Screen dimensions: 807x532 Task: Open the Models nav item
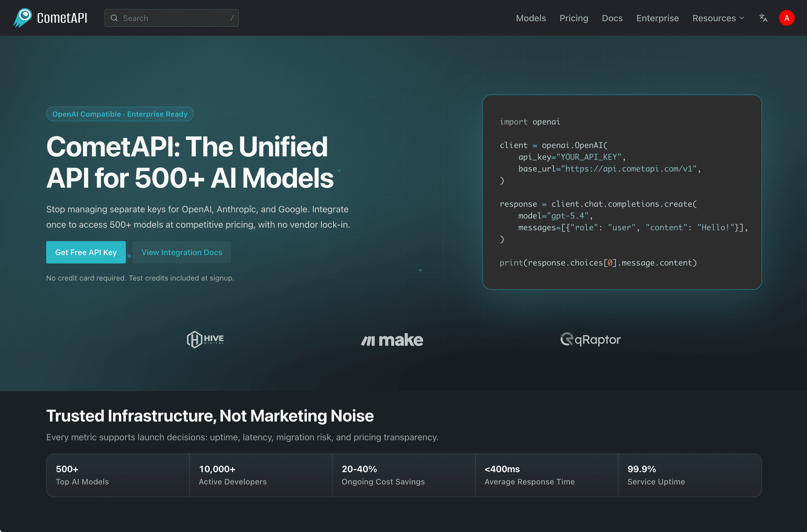pyautogui.click(x=531, y=18)
